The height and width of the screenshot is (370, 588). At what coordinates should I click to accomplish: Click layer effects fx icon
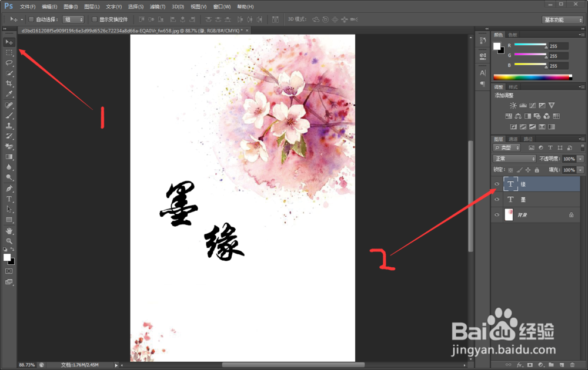[x=519, y=365]
